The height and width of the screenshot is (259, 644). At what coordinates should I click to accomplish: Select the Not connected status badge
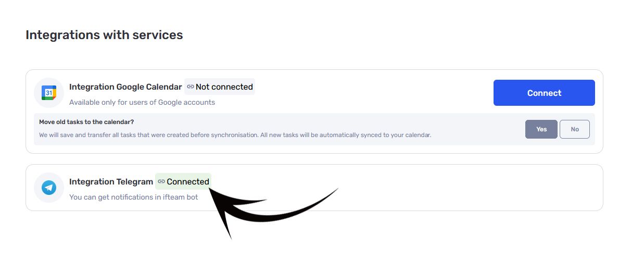tap(220, 87)
